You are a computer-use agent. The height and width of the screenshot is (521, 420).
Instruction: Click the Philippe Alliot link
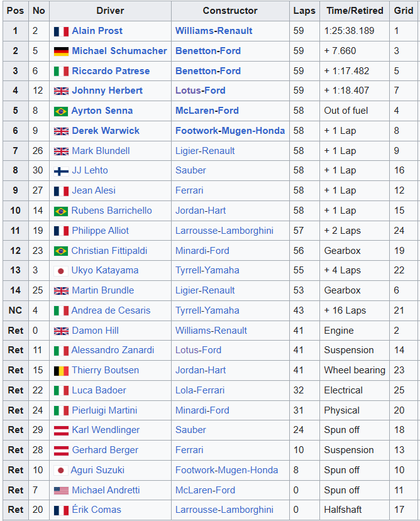coord(101,231)
